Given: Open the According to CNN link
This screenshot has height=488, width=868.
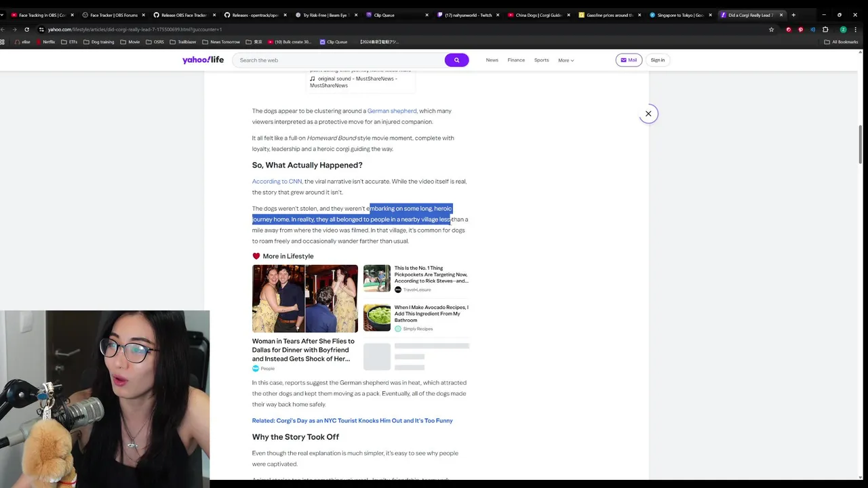Looking at the screenshot, I should tap(277, 182).
